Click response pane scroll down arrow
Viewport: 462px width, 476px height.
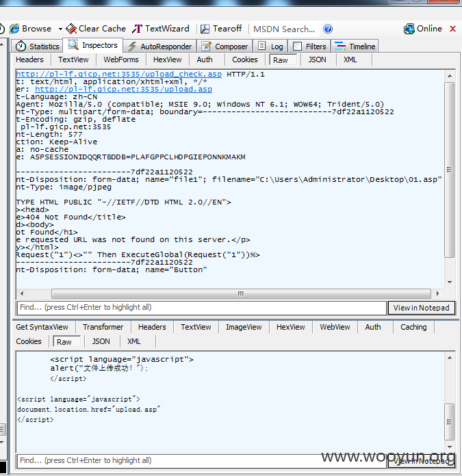(450, 447)
